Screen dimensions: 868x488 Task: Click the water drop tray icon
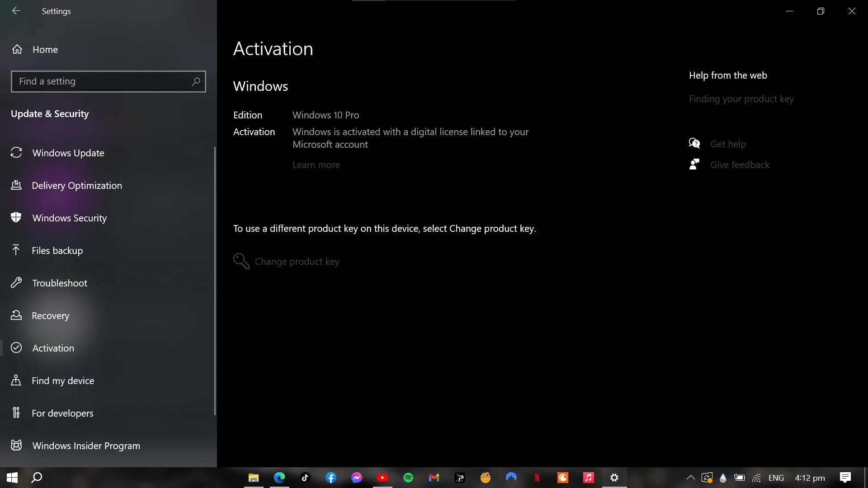point(723,478)
